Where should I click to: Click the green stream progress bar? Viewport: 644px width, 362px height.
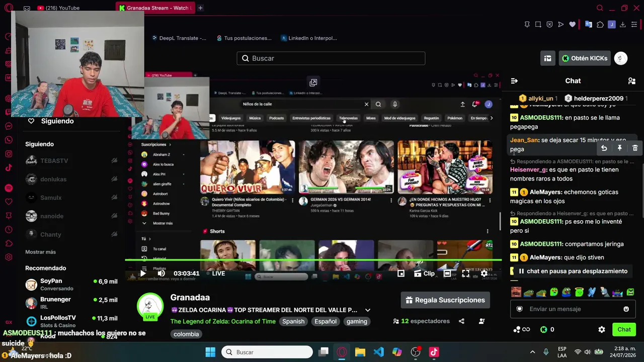point(313,260)
